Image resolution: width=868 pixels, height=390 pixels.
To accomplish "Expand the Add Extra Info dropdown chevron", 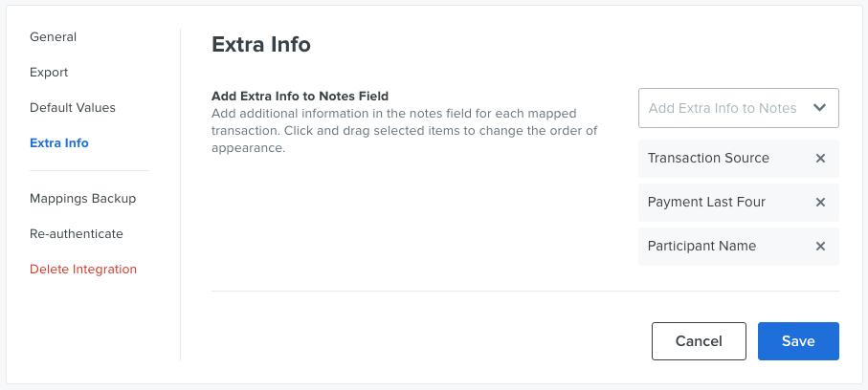I will tap(819, 108).
